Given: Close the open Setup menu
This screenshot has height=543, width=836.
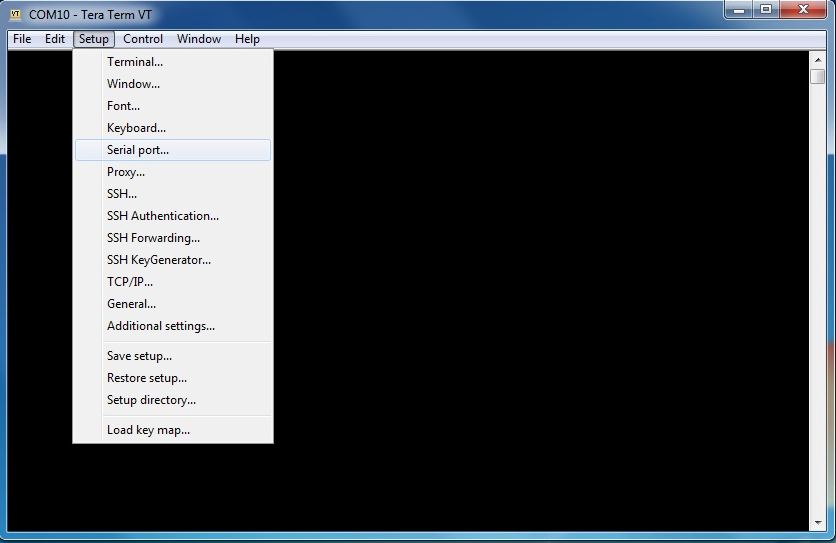Looking at the screenshot, I should (x=94, y=39).
